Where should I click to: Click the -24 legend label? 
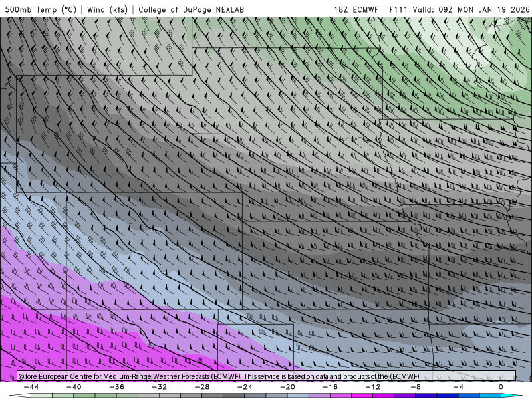[x=245, y=387]
